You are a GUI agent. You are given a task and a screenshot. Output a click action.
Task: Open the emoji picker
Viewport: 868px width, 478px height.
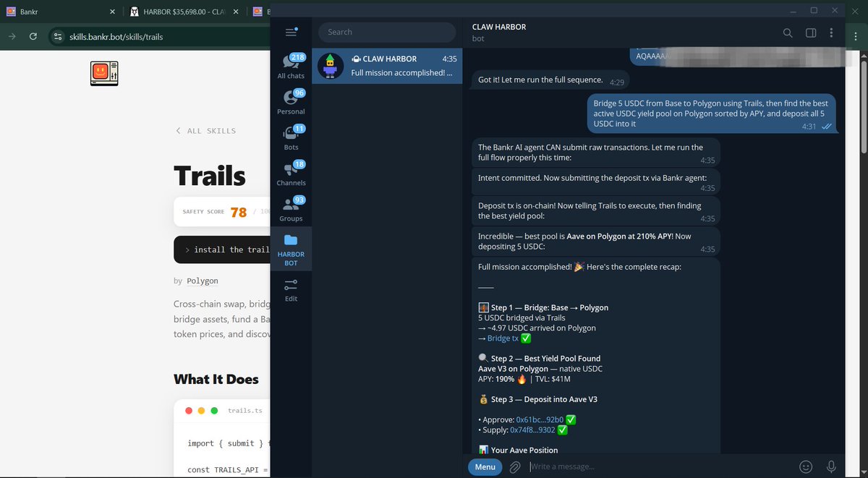tap(806, 467)
